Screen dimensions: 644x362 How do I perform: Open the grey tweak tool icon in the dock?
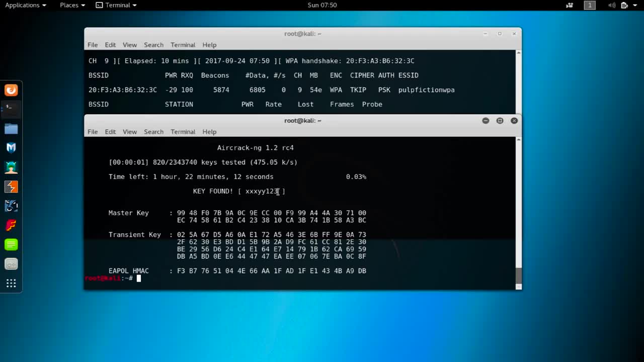(x=11, y=264)
